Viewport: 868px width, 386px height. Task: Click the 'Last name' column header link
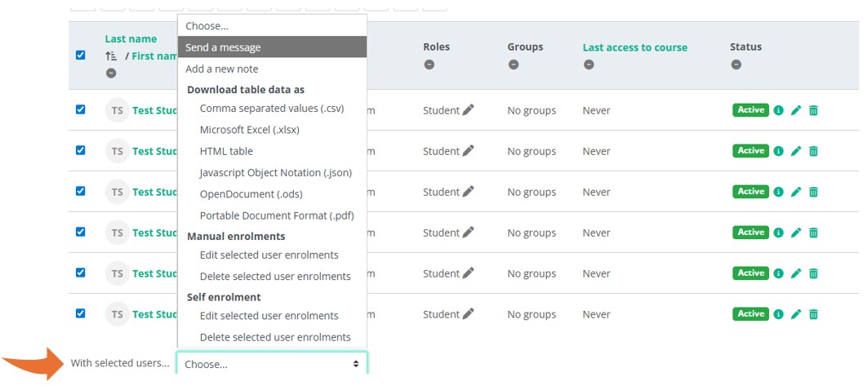pos(131,39)
